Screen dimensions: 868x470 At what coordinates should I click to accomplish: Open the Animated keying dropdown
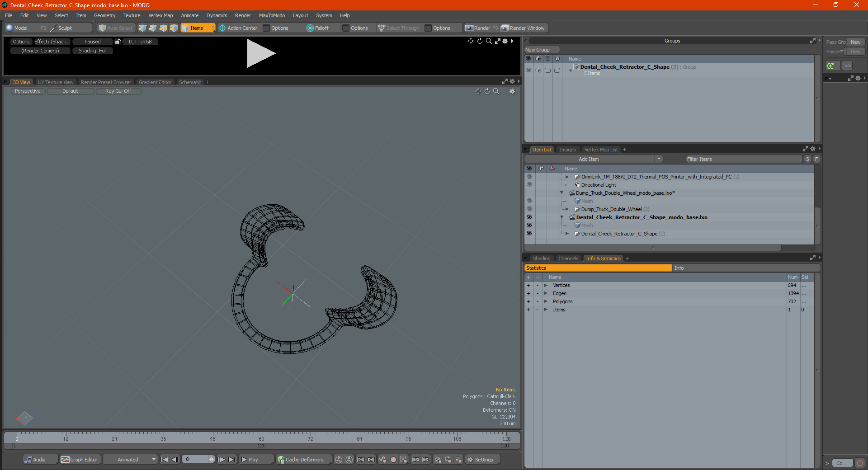[130, 460]
